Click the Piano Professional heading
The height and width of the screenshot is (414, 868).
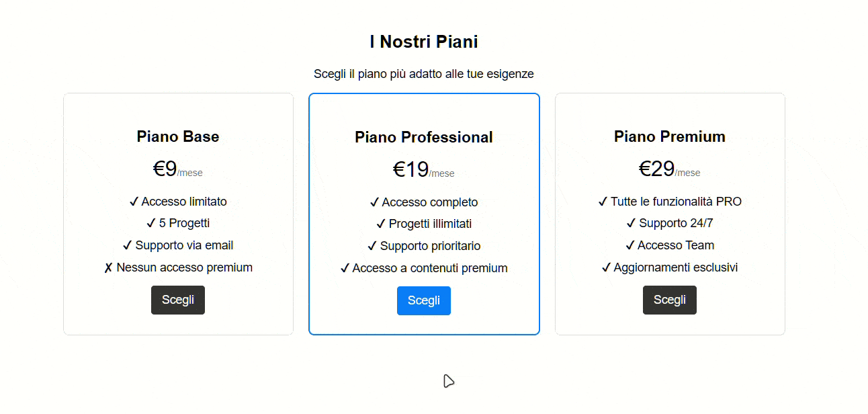tap(423, 137)
